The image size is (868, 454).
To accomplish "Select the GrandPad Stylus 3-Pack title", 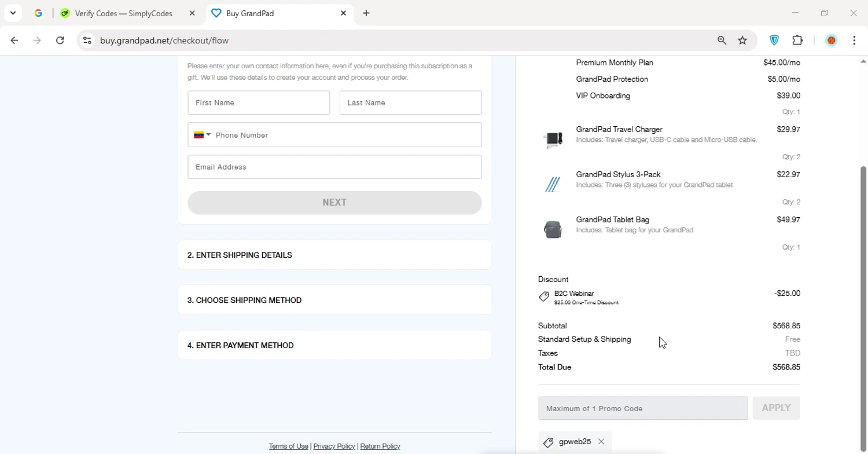I will 618,174.
